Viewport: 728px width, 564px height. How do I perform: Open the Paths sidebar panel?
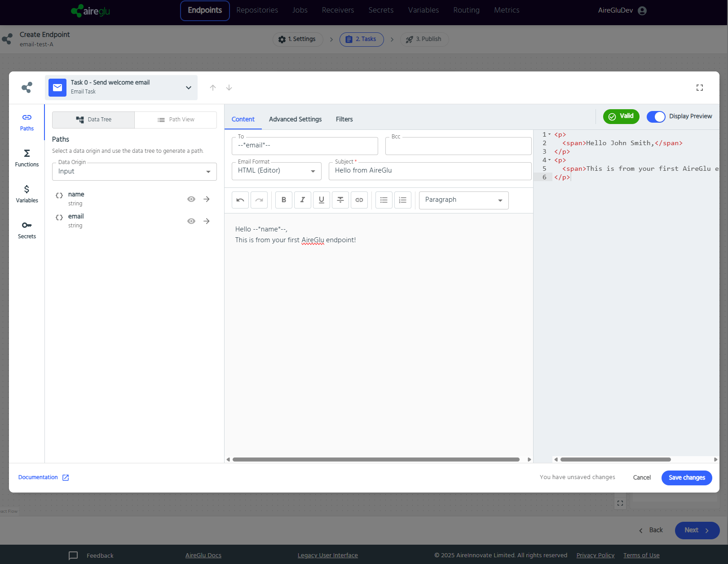(27, 122)
